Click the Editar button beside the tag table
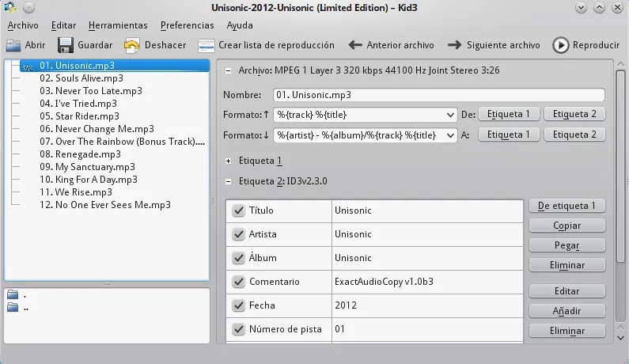 coord(566,291)
